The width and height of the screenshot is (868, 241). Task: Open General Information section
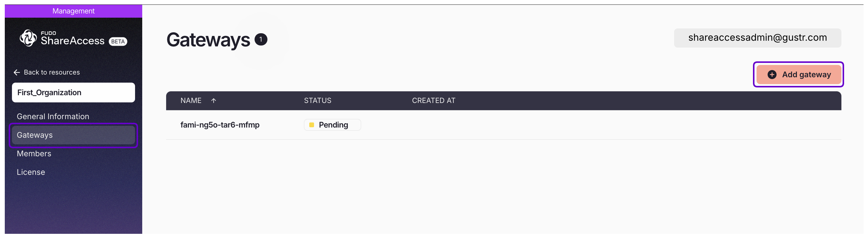pos(53,116)
